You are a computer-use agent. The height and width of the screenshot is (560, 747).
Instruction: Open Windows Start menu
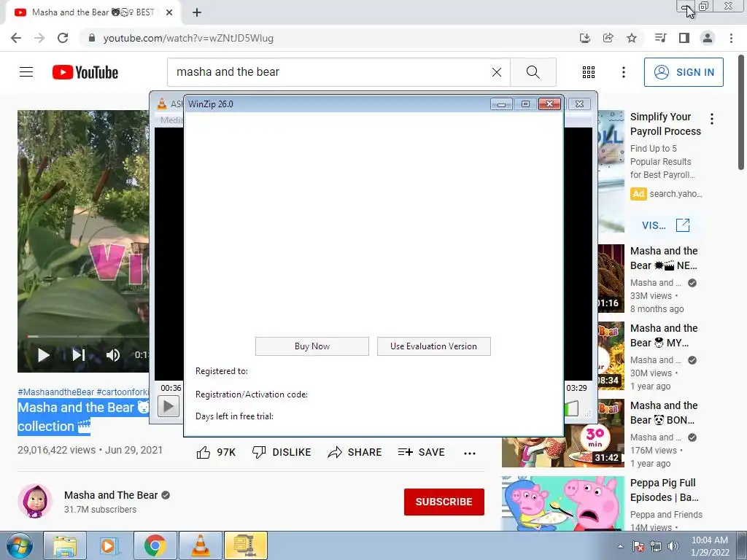(x=19, y=545)
